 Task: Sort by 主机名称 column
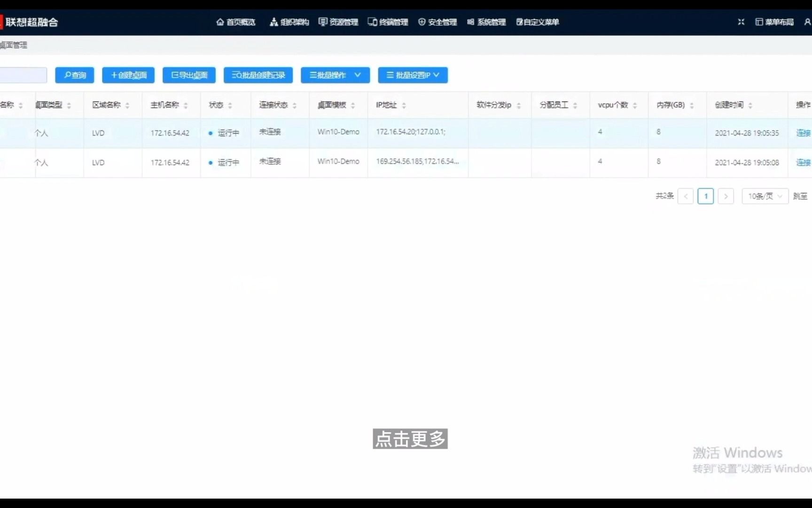[186, 105]
